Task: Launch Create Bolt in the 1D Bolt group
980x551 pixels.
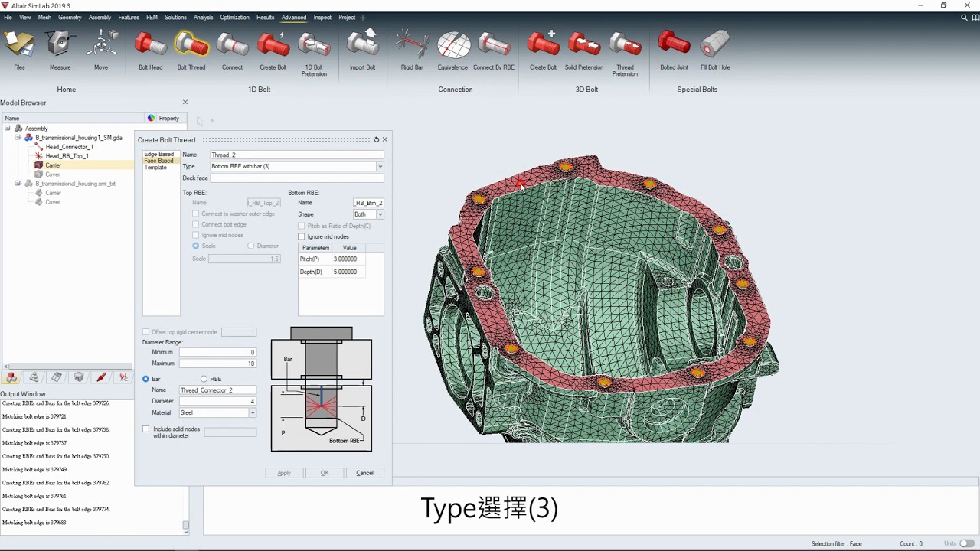Action: 273,50
